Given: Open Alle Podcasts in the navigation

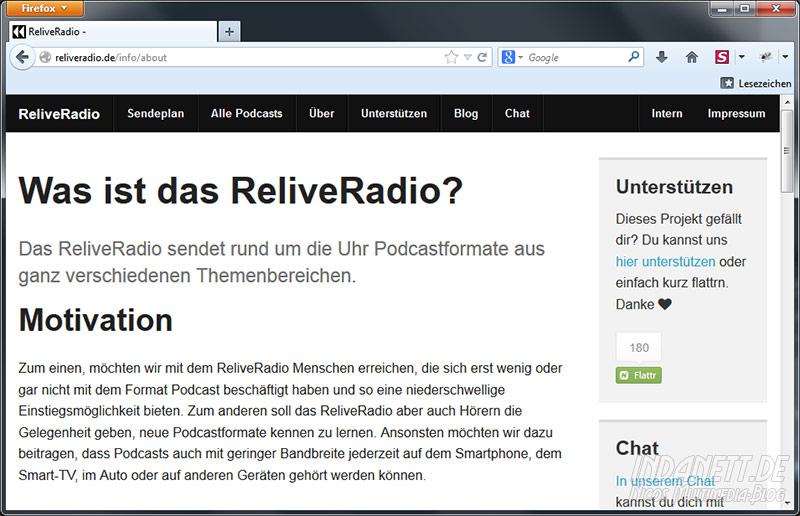Looking at the screenshot, I should click(x=246, y=113).
